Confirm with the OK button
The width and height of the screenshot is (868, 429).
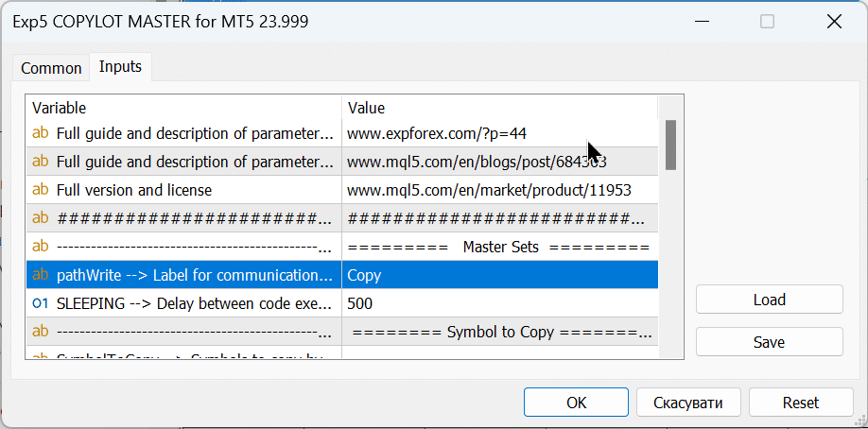(577, 402)
